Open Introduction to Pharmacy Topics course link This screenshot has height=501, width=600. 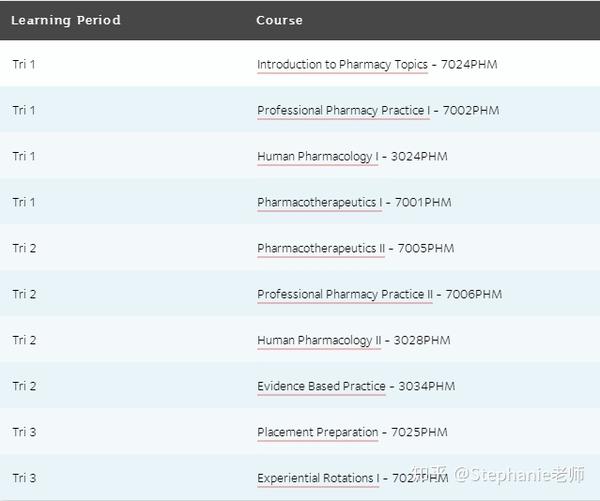point(342,65)
